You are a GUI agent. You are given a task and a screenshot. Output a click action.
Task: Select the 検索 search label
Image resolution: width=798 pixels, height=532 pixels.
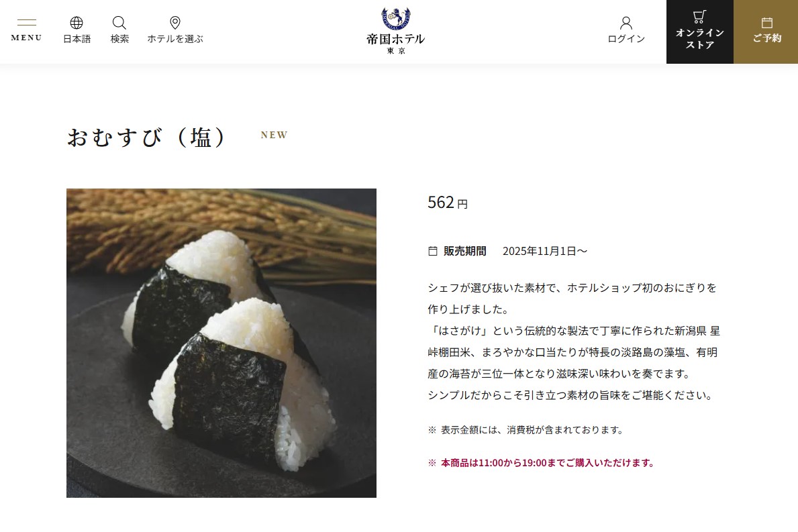119,39
